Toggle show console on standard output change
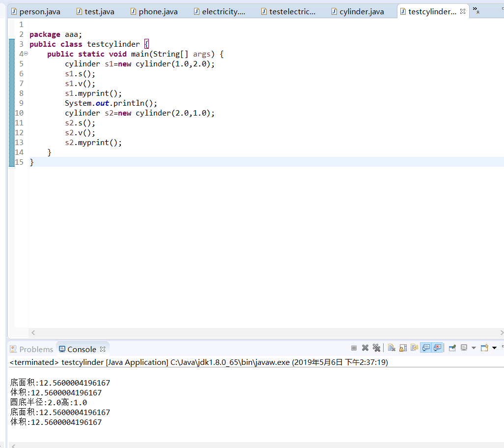The image size is (504, 448). tap(426, 348)
